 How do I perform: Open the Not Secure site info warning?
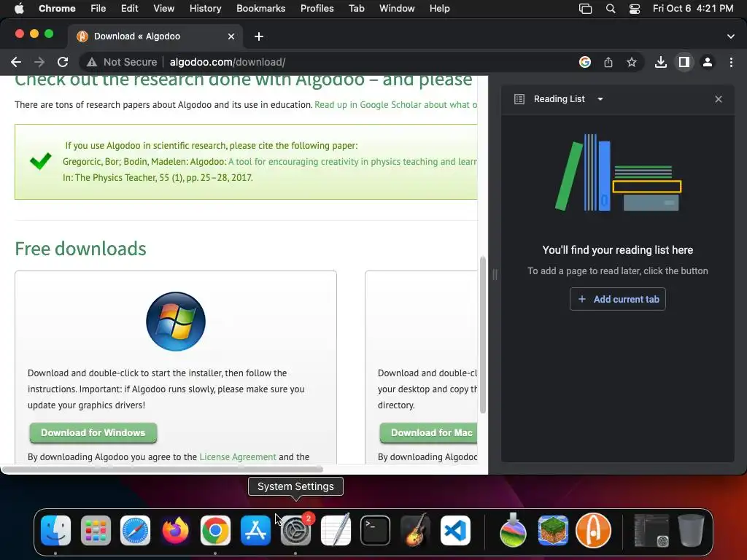tap(122, 62)
